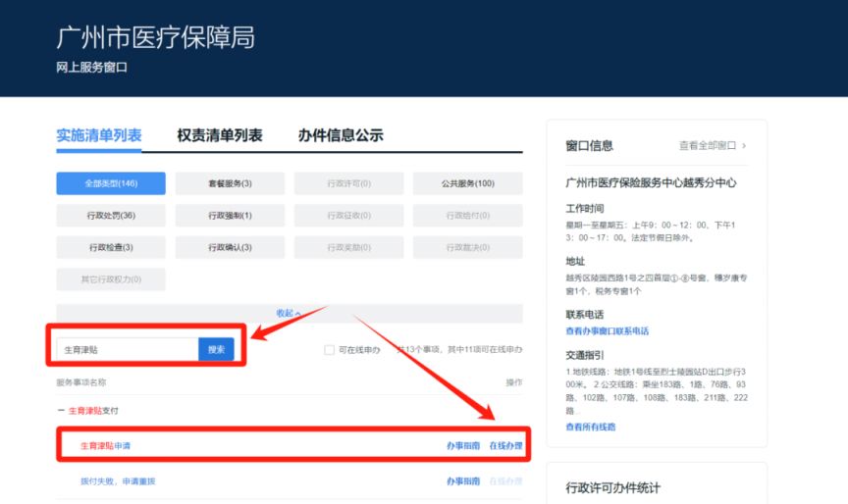This screenshot has width=848, height=504.
Task: Click the 联系电话 label
Action: pos(585,315)
